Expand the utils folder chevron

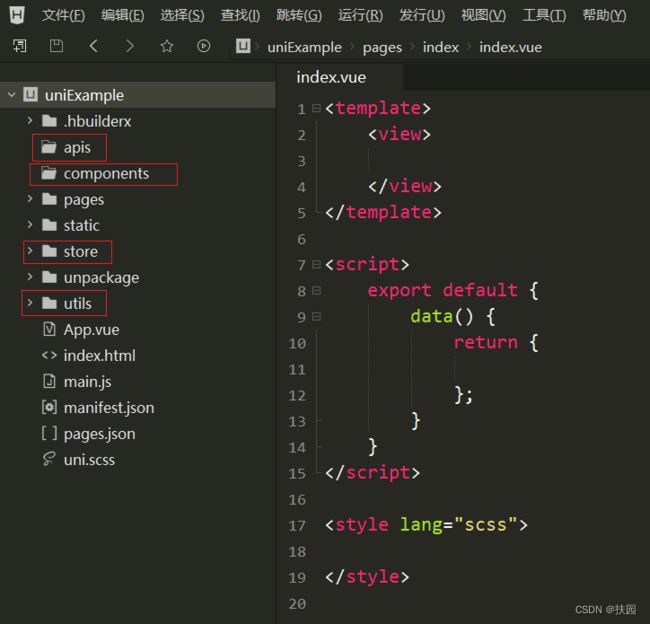tap(30, 303)
